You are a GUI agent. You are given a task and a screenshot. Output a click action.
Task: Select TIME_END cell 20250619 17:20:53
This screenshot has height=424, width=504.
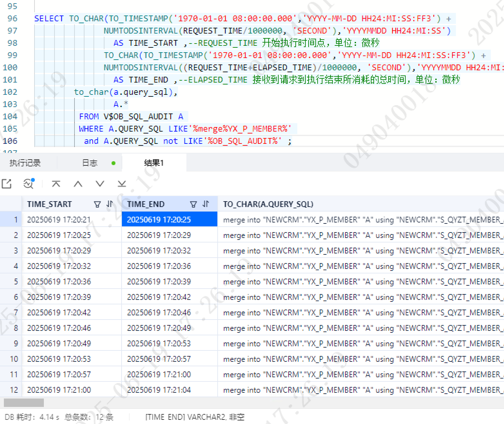(170, 343)
